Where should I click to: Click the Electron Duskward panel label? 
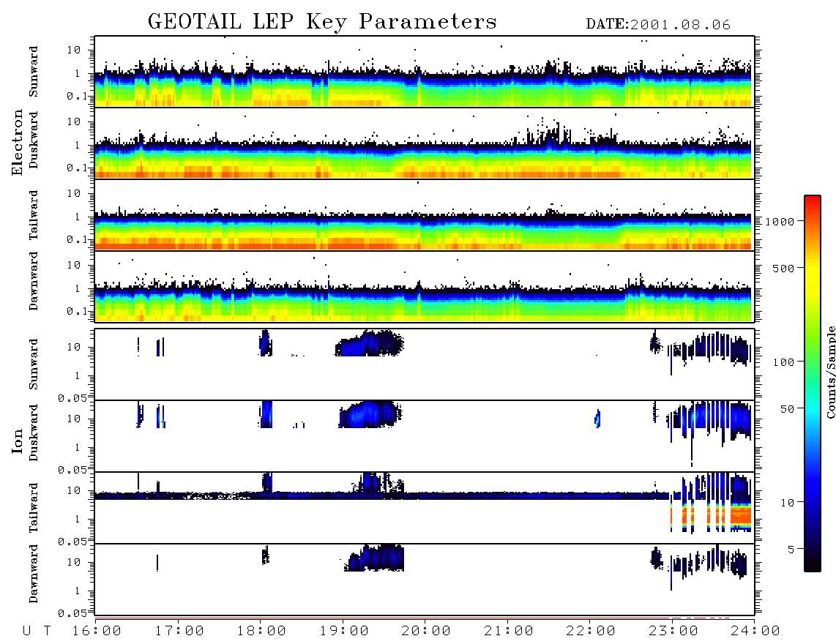[x=34, y=140]
